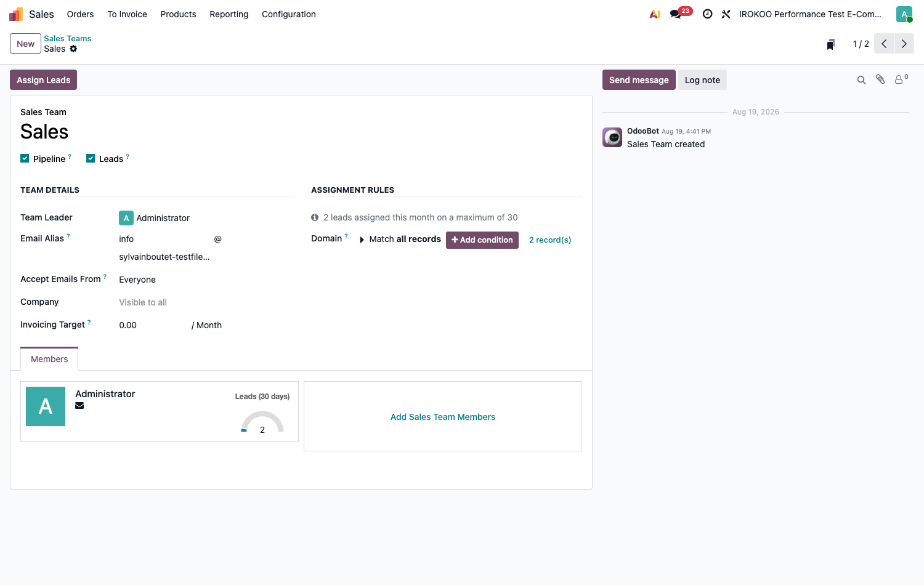Open the Accept Emails From selection
Screen dimensions: 924x585
tap(205, 280)
